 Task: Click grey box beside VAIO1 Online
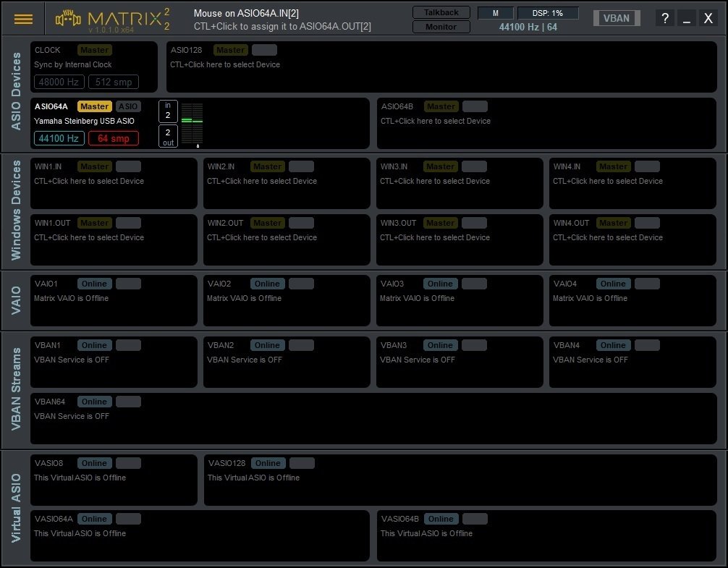(128, 284)
